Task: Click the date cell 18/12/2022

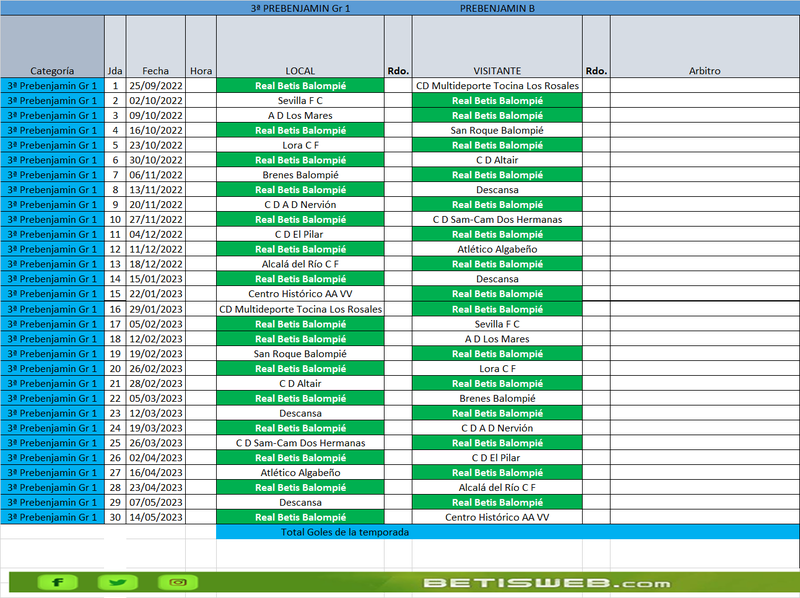Action: click(156, 264)
